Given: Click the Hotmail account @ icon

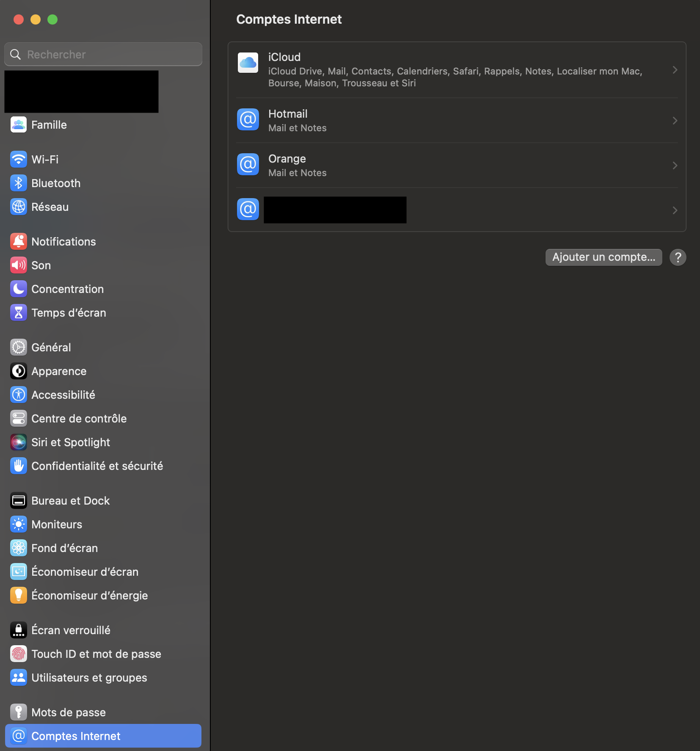Looking at the screenshot, I should pos(248,120).
